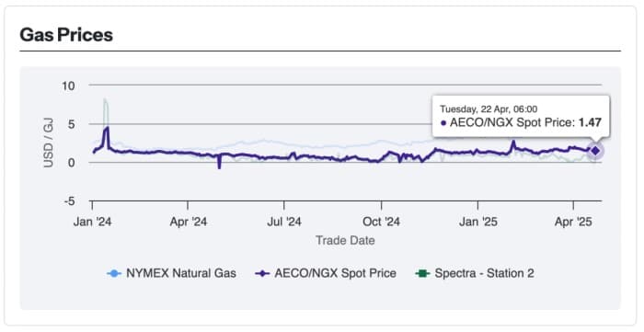
Task: Click the NYMEX Natural Gas legend marker icon
Action: click(114, 273)
